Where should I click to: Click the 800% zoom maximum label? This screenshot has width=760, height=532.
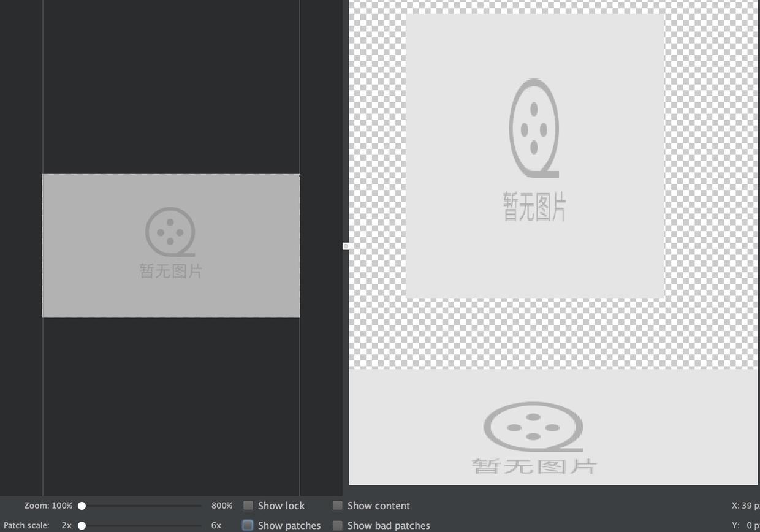pos(222,506)
